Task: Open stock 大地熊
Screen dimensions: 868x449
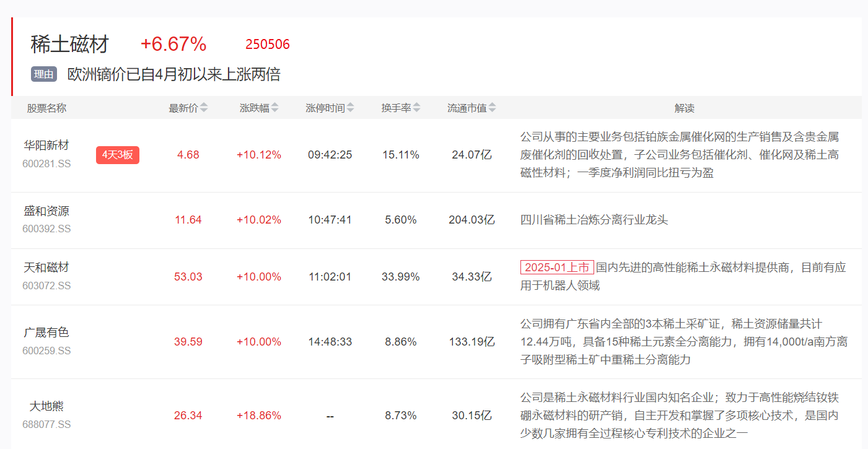Action: coord(46,406)
